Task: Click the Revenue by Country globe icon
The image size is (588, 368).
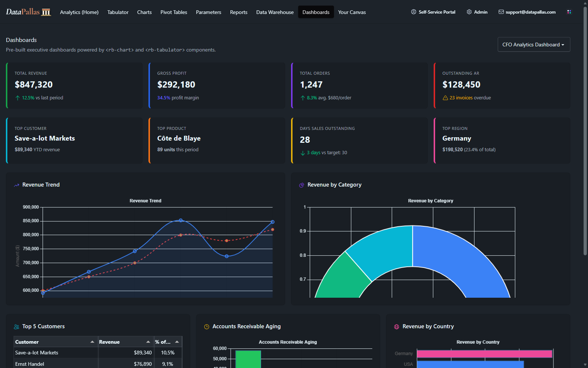Action: 397,327
